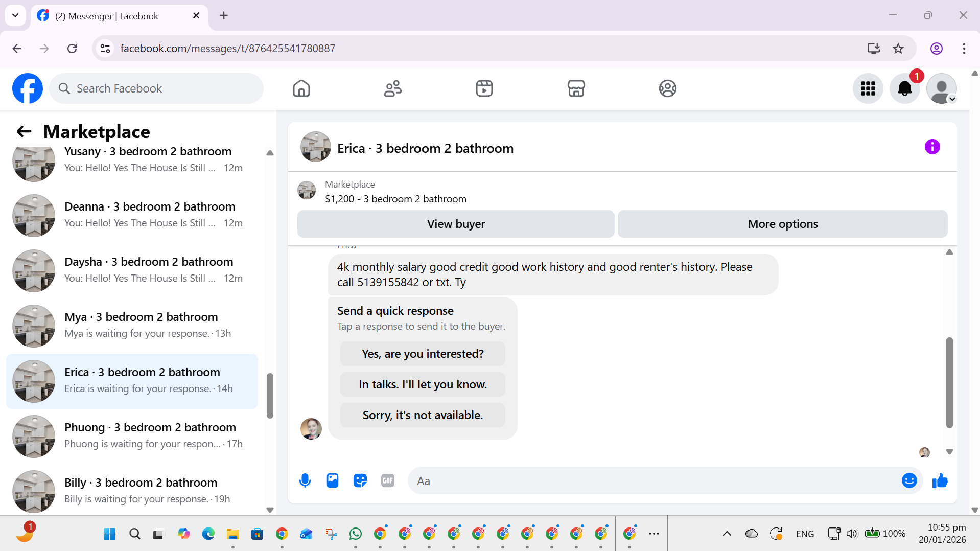
Task: Open the browser profile icon
Action: click(936, 48)
